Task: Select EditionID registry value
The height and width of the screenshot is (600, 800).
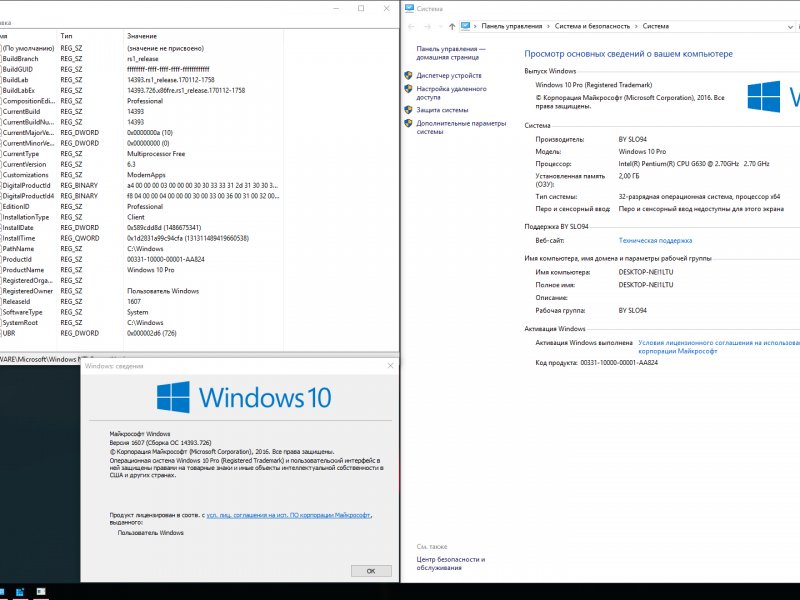Action: click(x=16, y=207)
